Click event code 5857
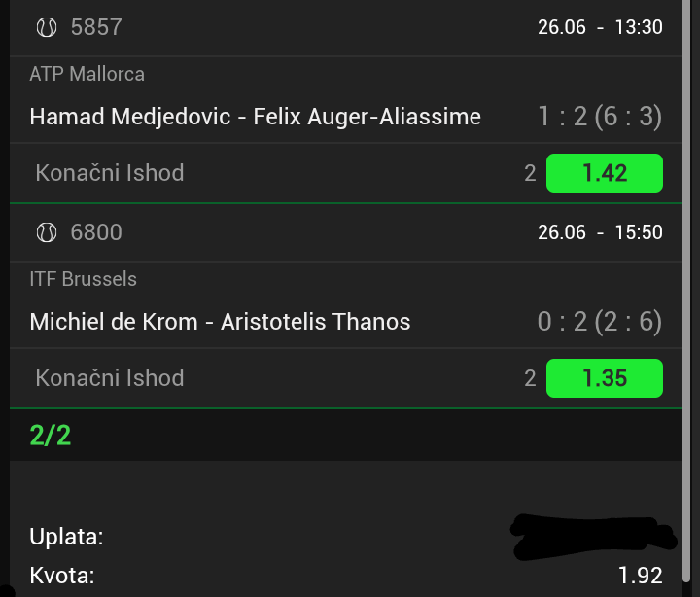This screenshot has width=700, height=597. (x=96, y=27)
